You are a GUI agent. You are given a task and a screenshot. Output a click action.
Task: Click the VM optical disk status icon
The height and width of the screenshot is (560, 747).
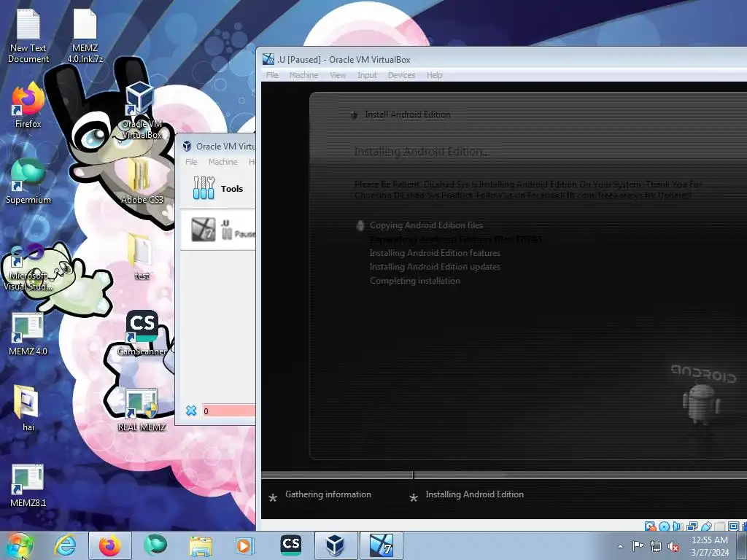tap(664, 526)
